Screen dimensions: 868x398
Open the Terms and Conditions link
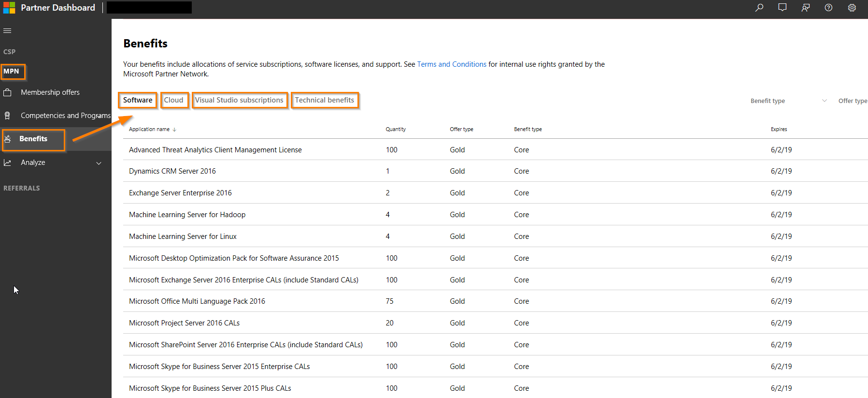coord(452,64)
